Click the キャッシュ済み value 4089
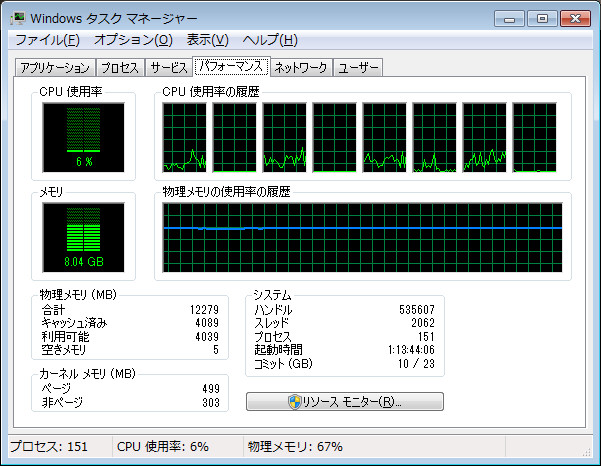 click(x=207, y=323)
